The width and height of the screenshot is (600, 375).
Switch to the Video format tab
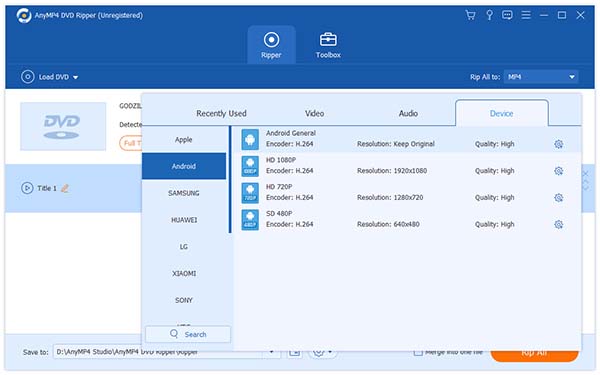314,113
